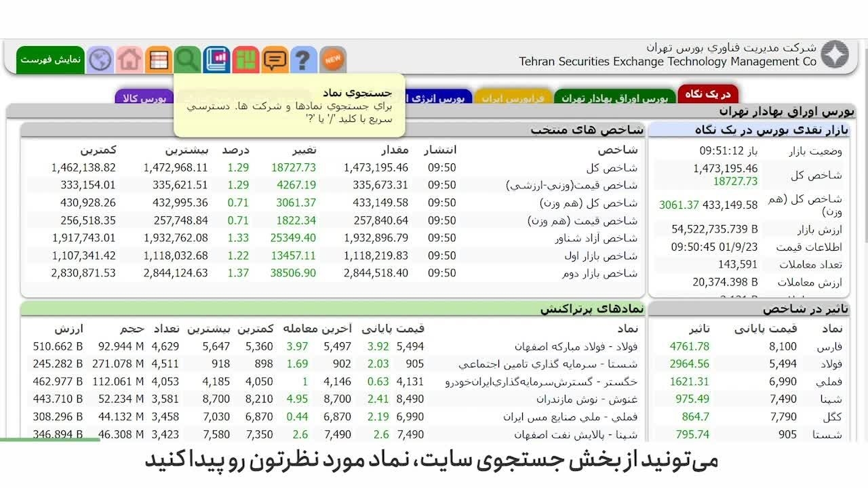
Task: Open the orange table grid icon
Action: point(158,60)
